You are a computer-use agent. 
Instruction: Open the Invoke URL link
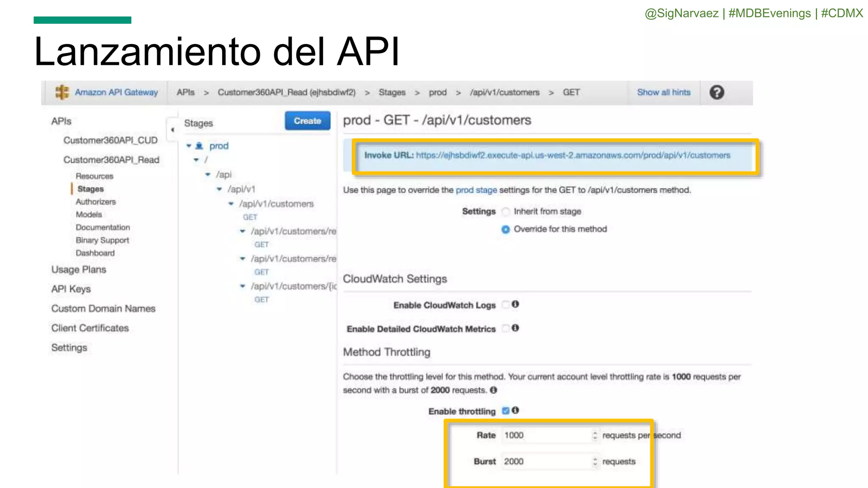coord(573,155)
